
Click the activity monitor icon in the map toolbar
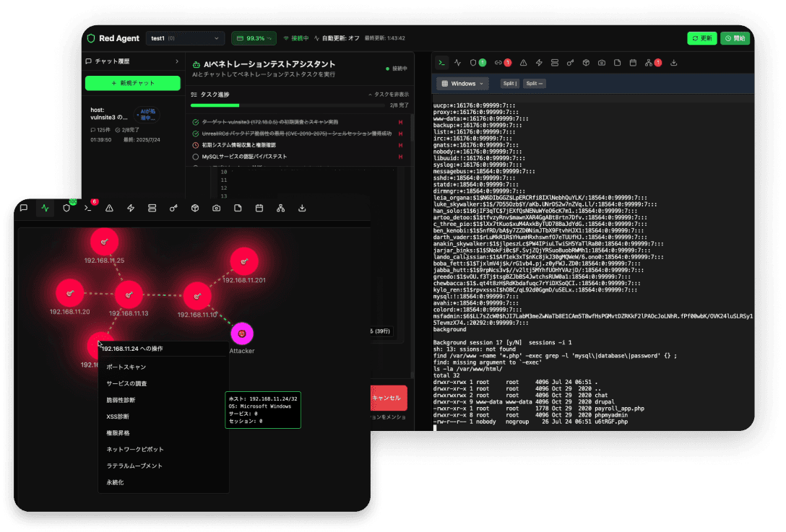(44, 208)
